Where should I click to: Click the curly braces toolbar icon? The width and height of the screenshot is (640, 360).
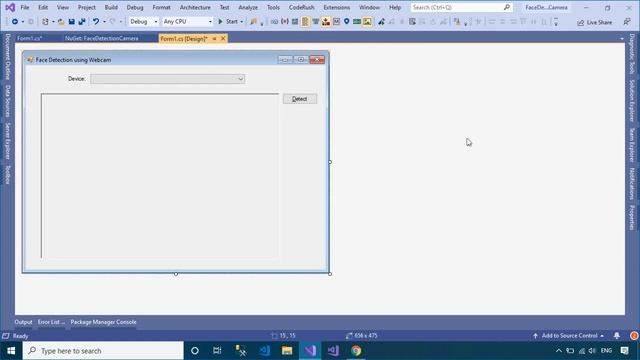pyautogui.click(x=284, y=22)
